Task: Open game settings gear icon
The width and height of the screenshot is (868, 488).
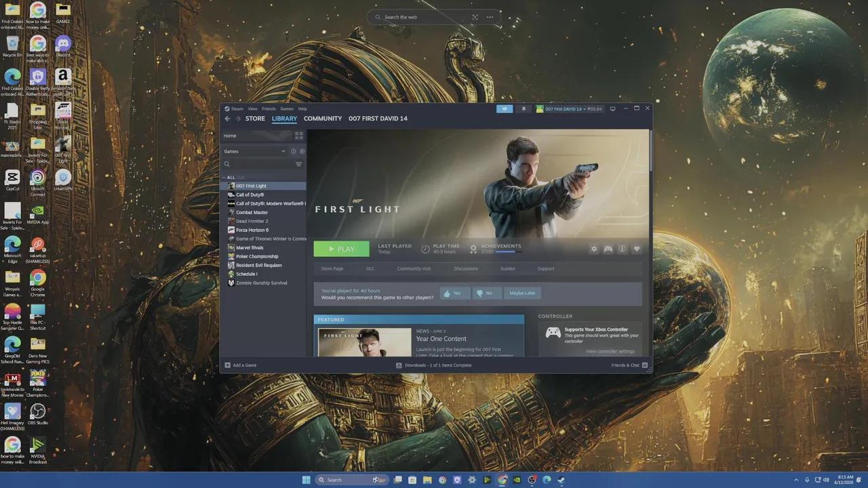Action: click(594, 249)
